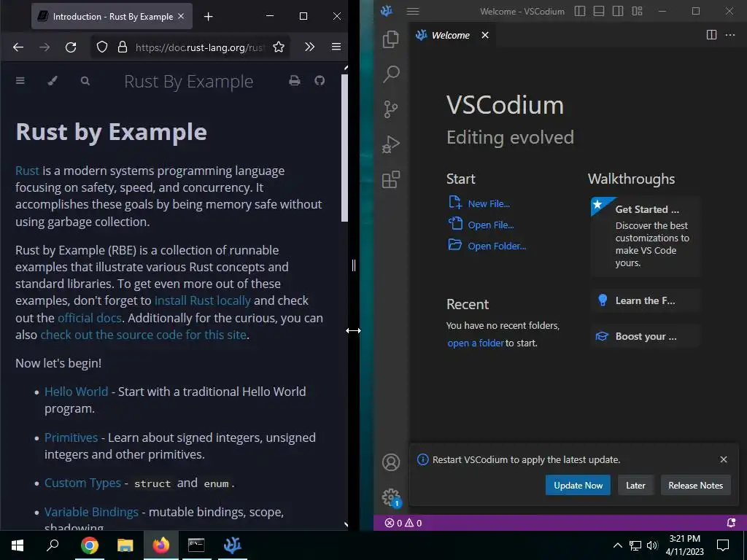The image size is (747, 560).
Task: Select the Introduction - Rust By Example tab
Action: click(x=112, y=16)
